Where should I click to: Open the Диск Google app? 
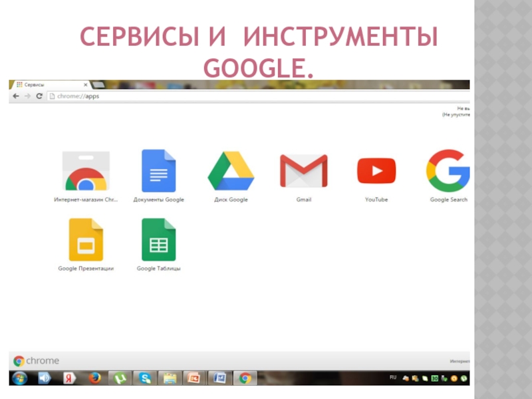tap(231, 176)
